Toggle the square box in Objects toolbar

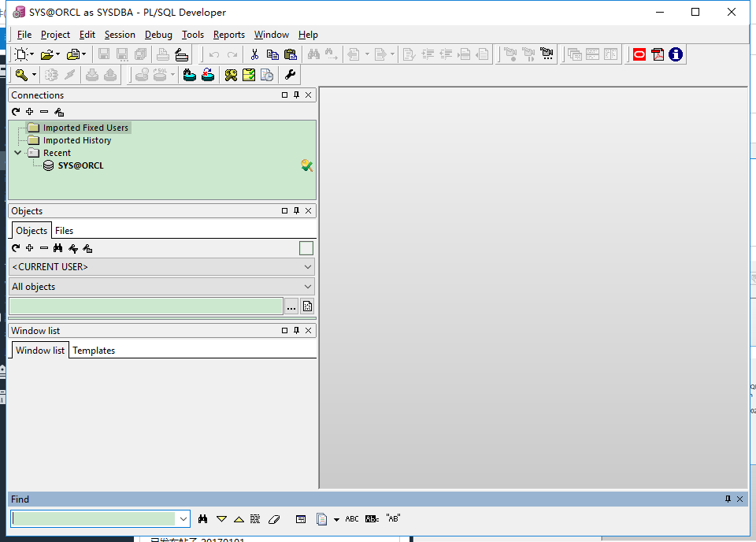click(x=306, y=248)
